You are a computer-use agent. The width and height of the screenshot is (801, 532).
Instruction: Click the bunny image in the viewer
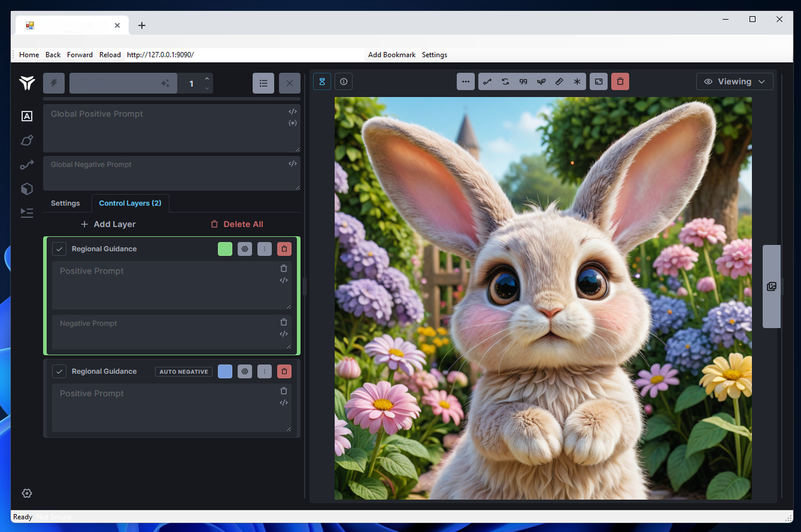pos(543,298)
